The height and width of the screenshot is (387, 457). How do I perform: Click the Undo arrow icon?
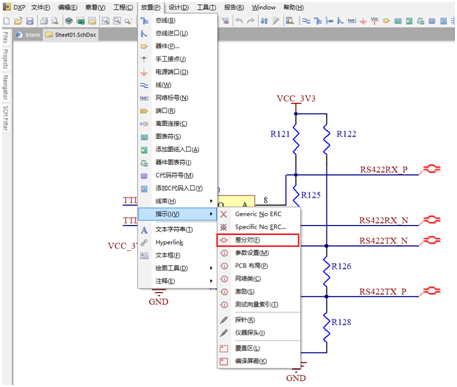pyautogui.click(x=239, y=21)
